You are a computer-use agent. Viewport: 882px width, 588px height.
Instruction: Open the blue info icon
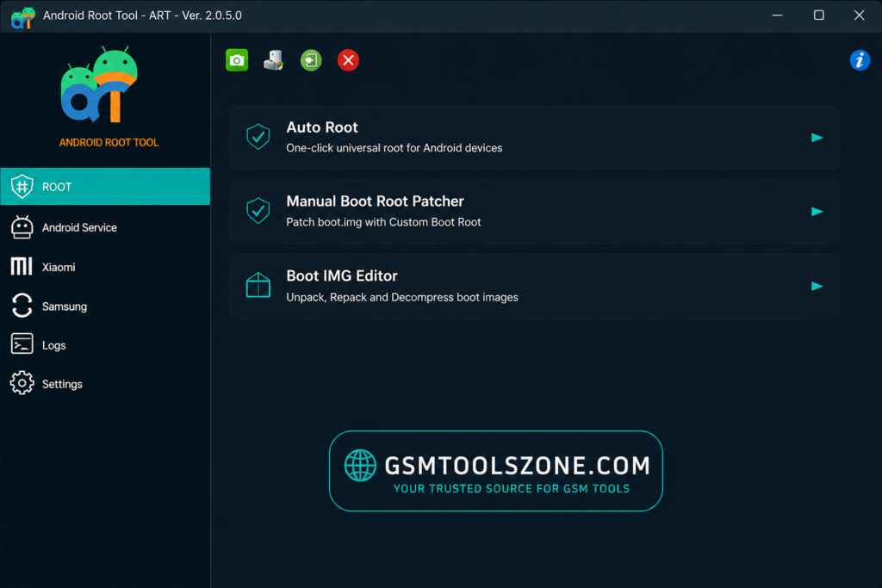pos(860,60)
